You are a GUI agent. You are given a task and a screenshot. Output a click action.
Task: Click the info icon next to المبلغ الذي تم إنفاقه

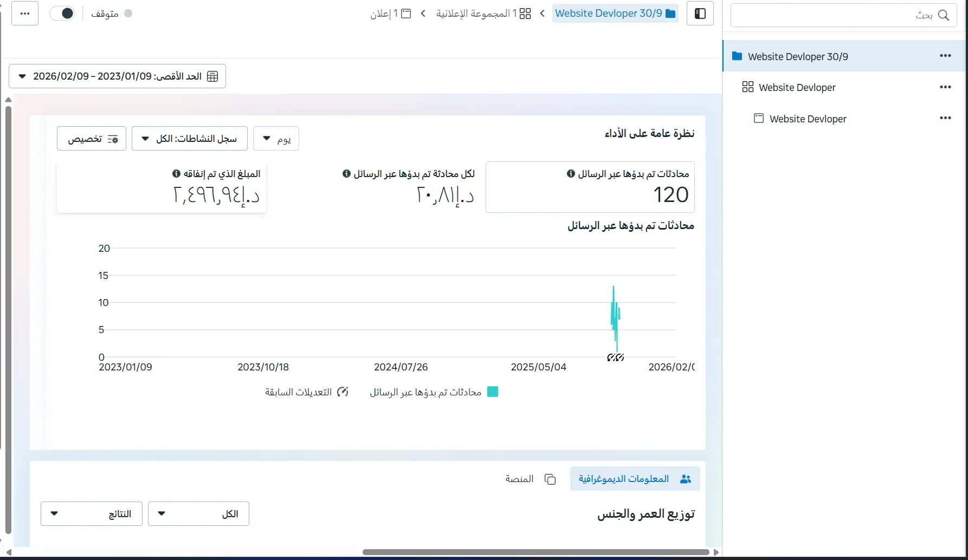tap(175, 173)
